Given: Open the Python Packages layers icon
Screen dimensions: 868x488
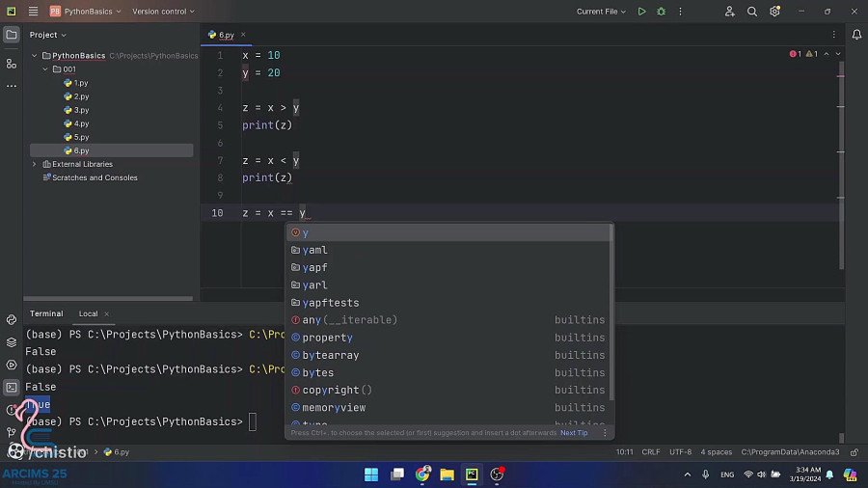Looking at the screenshot, I should pos(11,342).
